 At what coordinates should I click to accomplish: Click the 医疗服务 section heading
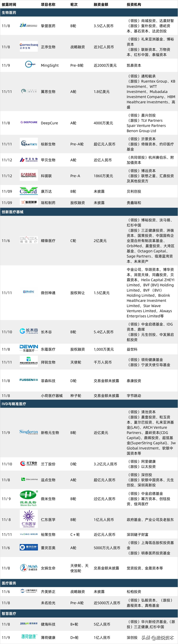(x=9, y=583)
